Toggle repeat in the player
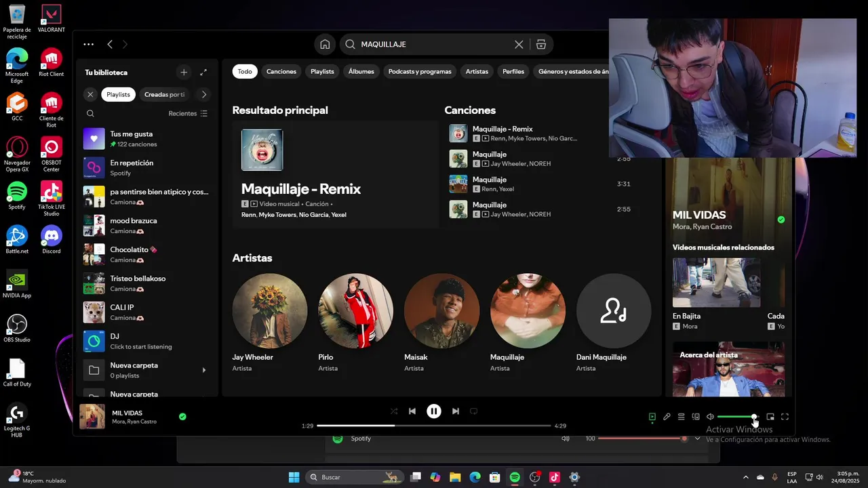 click(474, 411)
